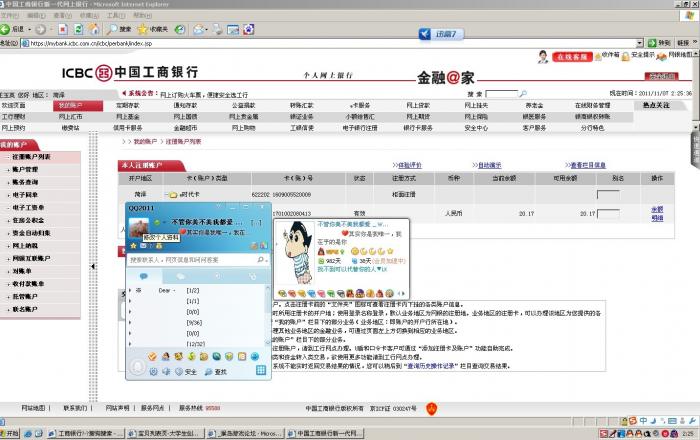
Task: Click the QQ browser globe app icon
Action: pos(255,357)
